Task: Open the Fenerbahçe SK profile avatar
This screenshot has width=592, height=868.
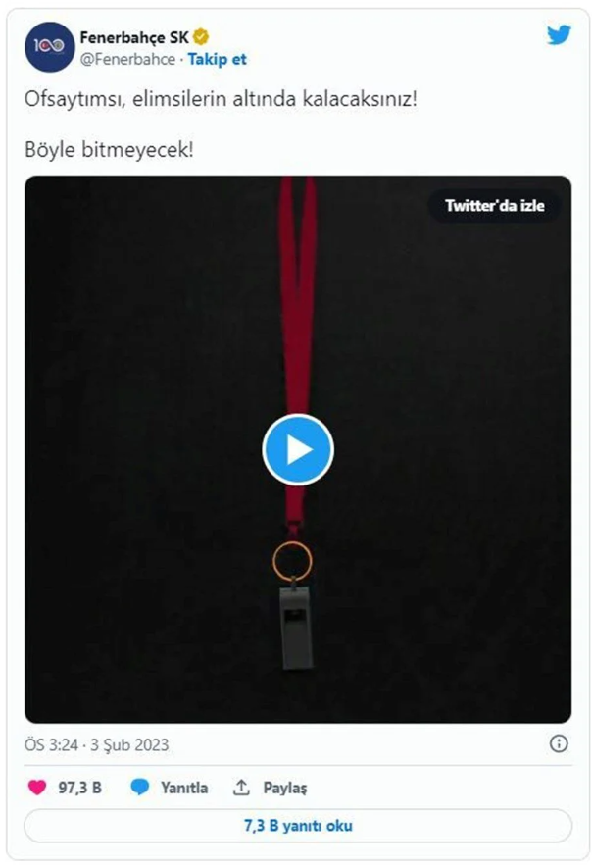Action: (49, 47)
